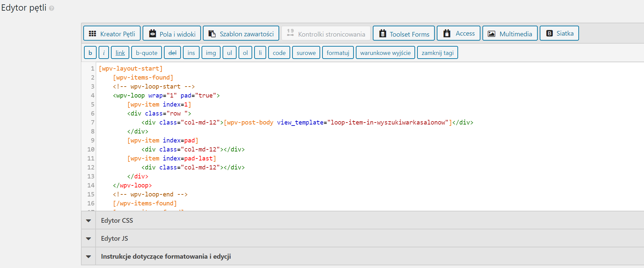644x268 pixels.
Task: Click the [wpv-item index=1] line
Action: coord(159,105)
